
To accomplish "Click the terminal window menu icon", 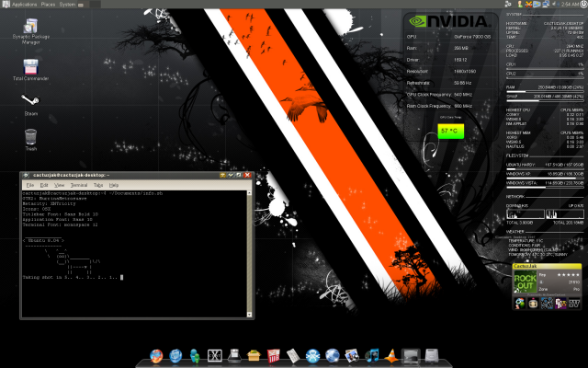I will [26, 175].
